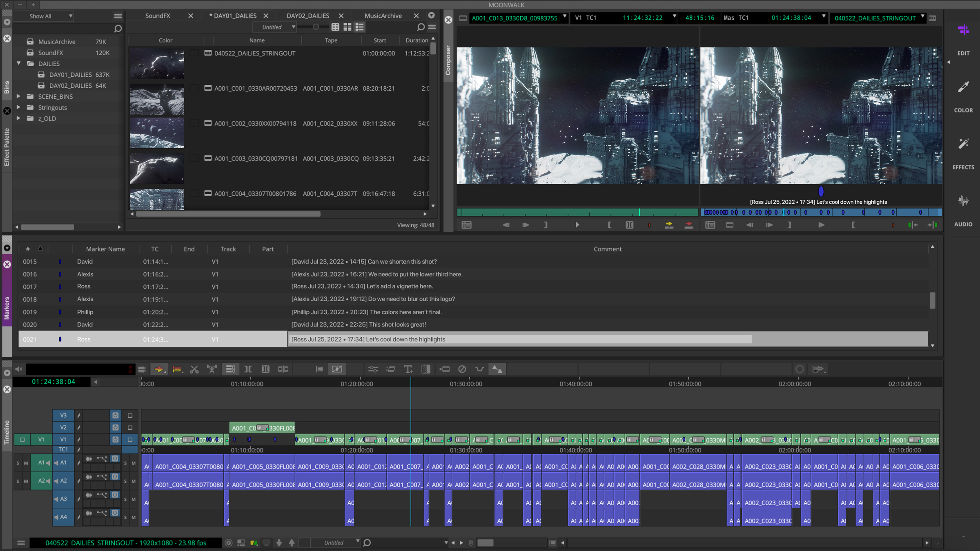
Task: Toggle the V2 track monitor box
Action: (130, 427)
